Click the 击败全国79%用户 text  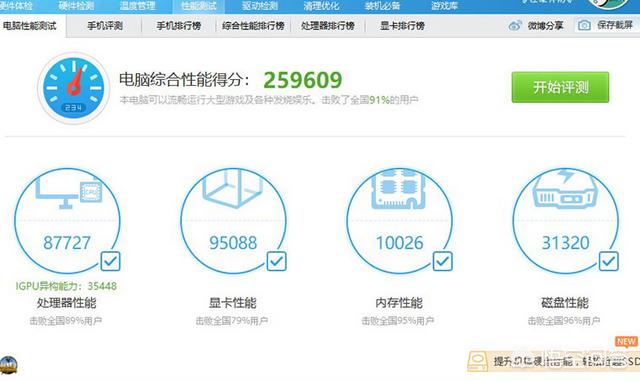coord(232,321)
